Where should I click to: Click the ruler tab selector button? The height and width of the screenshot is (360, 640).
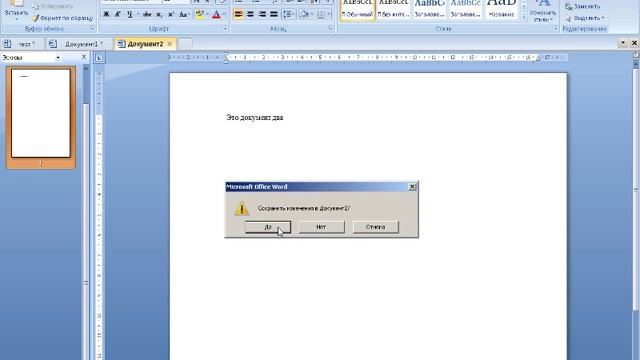click(99, 58)
